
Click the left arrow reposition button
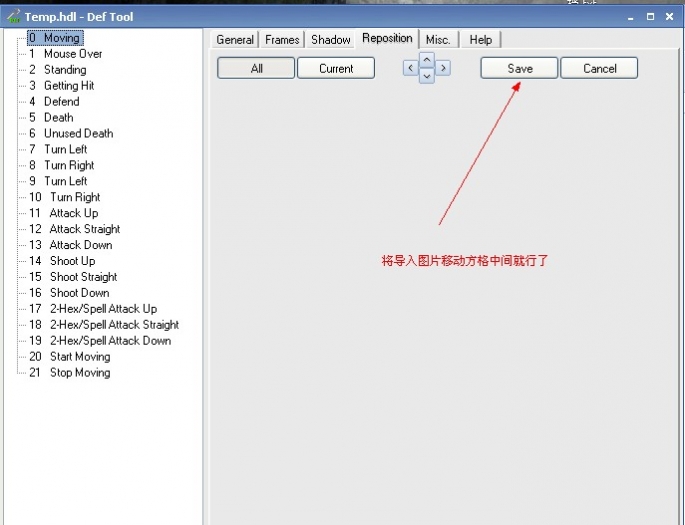click(410, 68)
